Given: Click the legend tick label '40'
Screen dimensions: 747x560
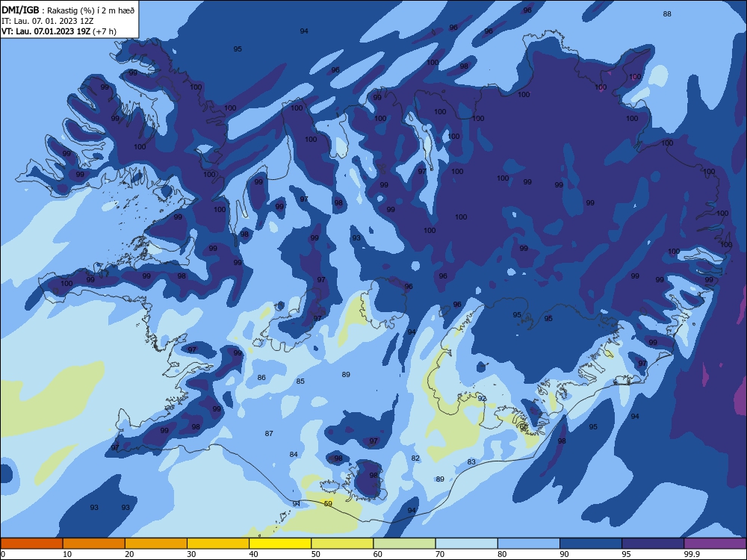Looking at the screenshot, I should 253,554.
